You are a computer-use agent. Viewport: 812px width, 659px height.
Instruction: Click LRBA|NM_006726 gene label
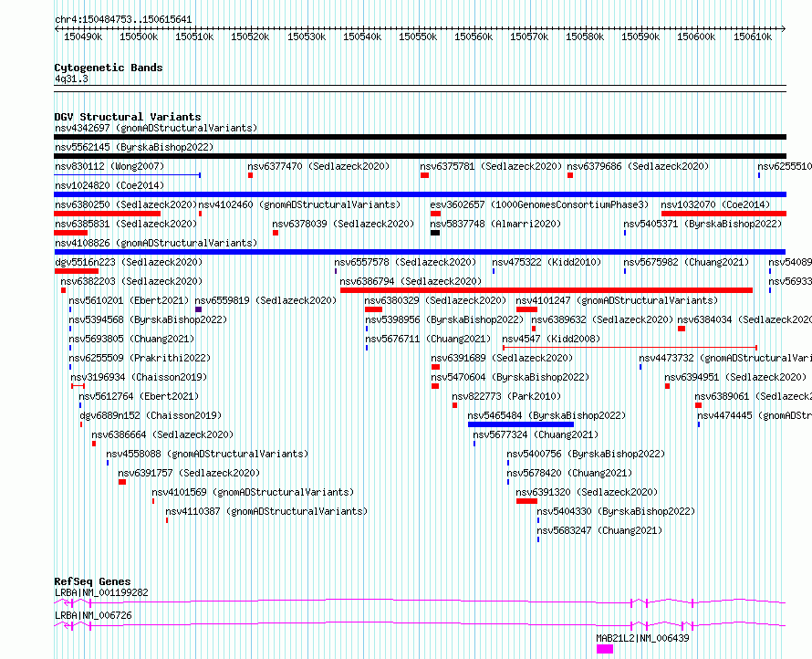pos(93,615)
